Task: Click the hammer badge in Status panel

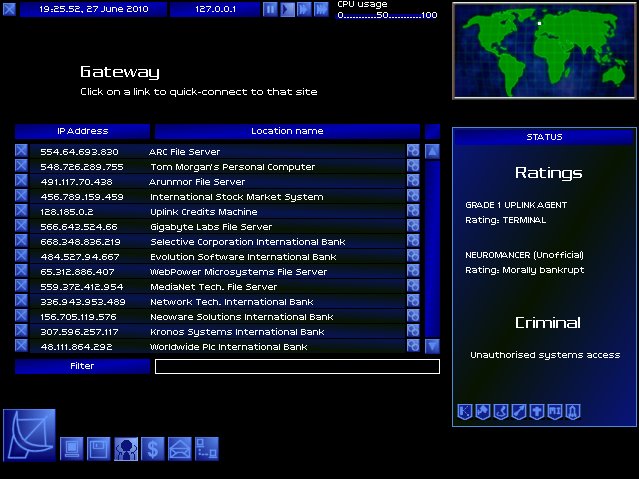Action: click(x=483, y=411)
